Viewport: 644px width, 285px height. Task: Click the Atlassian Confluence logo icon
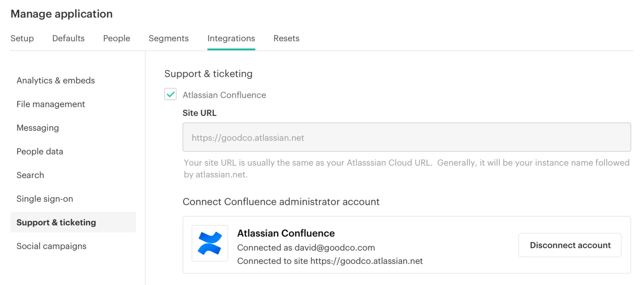[x=209, y=243]
